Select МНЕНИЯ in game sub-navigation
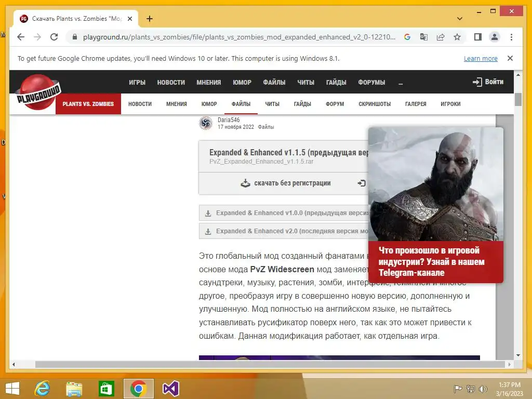The width and height of the screenshot is (532, 399). pos(177,104)
